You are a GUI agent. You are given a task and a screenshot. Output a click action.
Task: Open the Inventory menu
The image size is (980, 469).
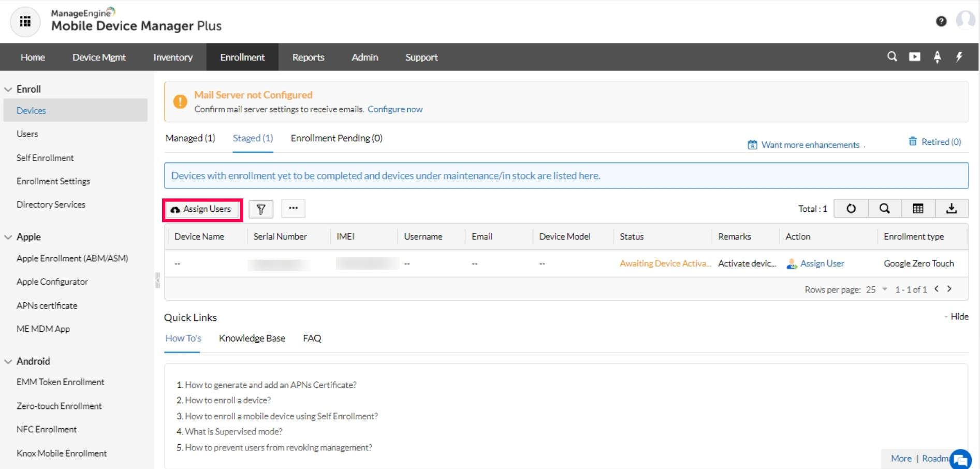point(173,57)
